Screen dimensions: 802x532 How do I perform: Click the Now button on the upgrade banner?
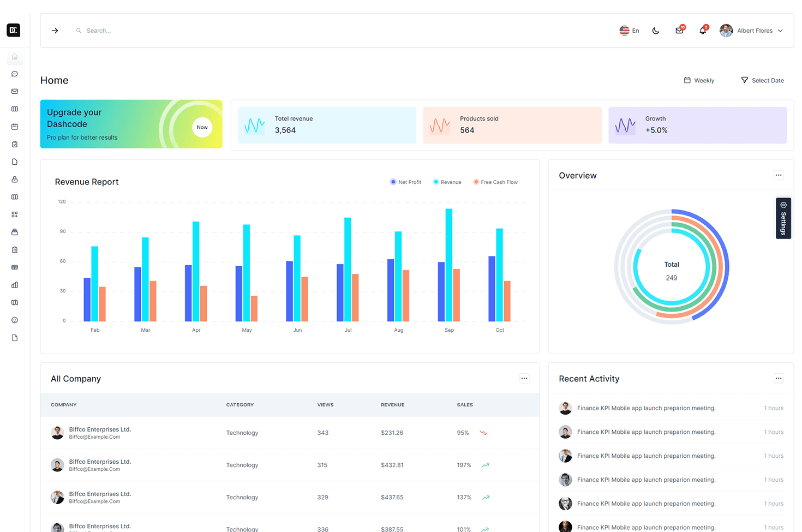pos(202,127)
